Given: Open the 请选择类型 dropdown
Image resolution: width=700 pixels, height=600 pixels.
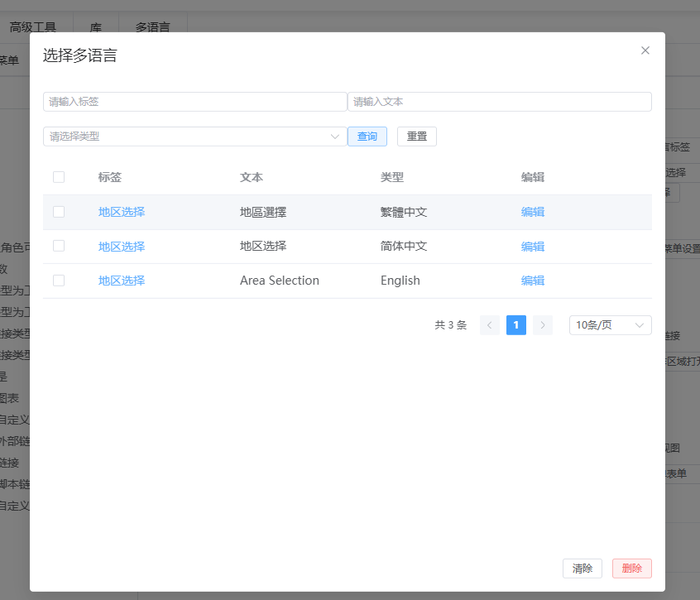Looking at the screenshot, I should point(195,137).
